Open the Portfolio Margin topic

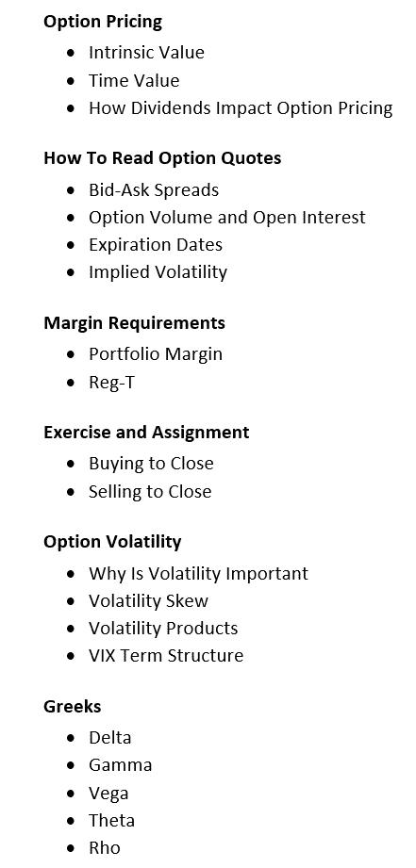pyautogui.click(x=155, y=354)
